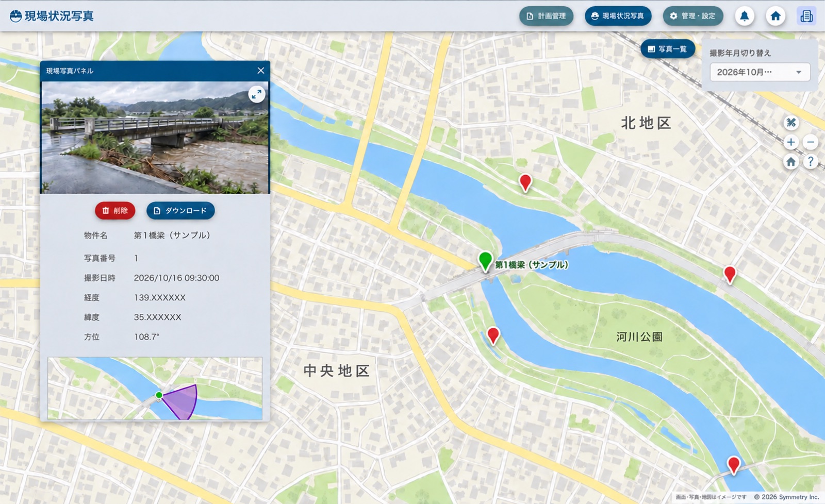
Task: Click the 河川公園 map label
Action: (x=639, y=337)
